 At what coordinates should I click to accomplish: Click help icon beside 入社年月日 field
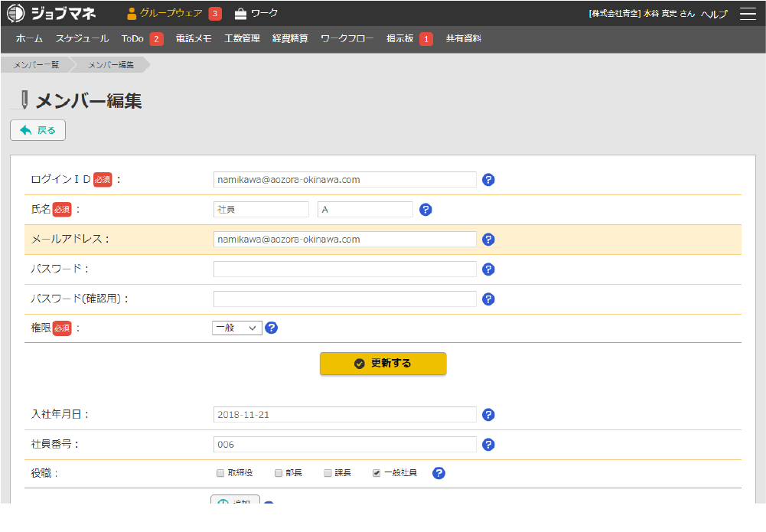point(488,415)
